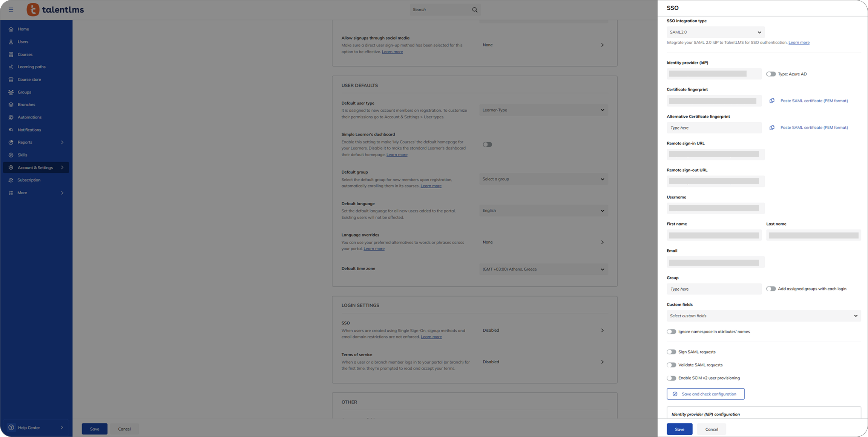Turn on SCIM v2 user provisioning
This screenshot has width=868, height=437.
pos(671,378)
